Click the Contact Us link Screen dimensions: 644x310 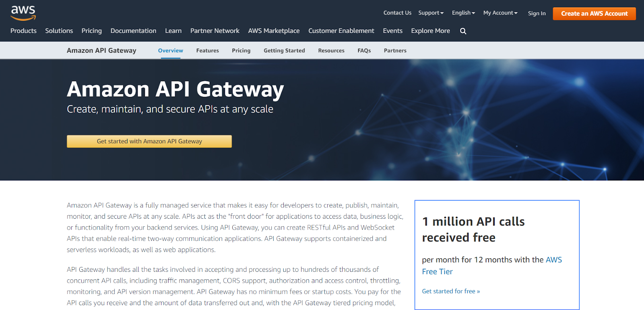pyautogui.click(x=397, y=13)
